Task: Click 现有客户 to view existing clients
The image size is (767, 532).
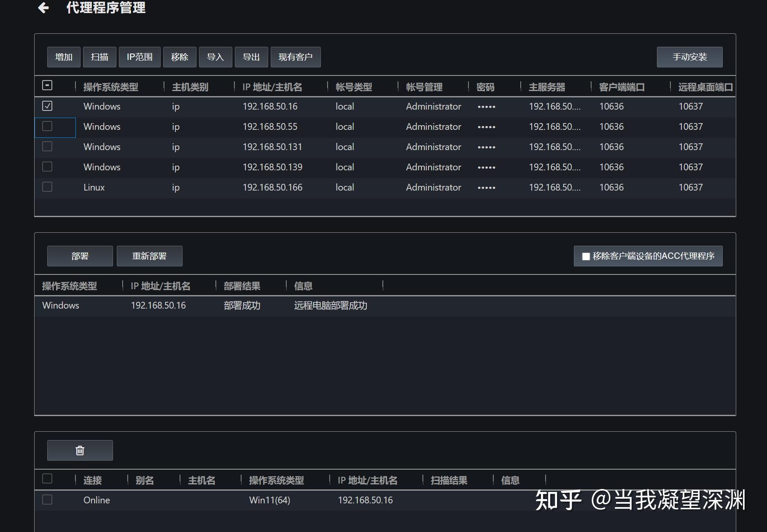Action: [x=296, y=56]
